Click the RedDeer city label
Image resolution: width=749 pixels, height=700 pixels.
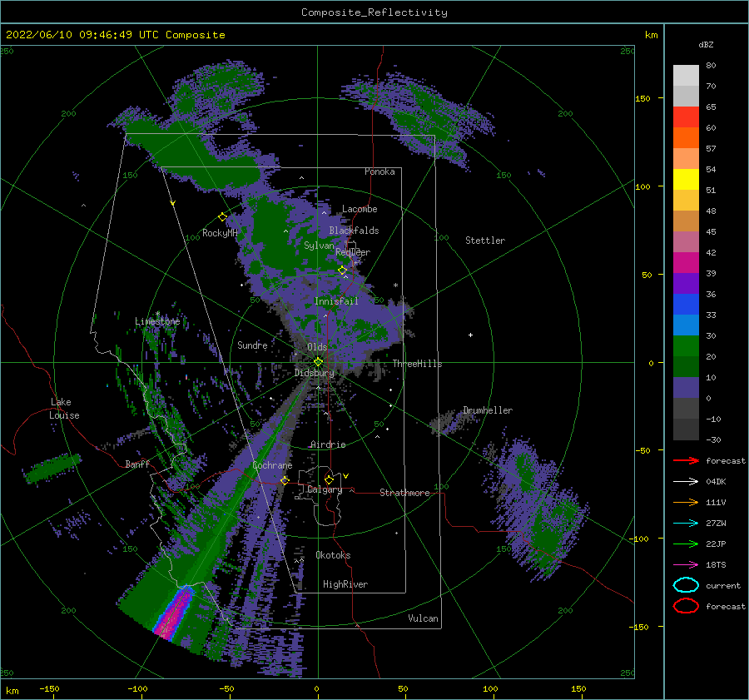tap(353, 252)
